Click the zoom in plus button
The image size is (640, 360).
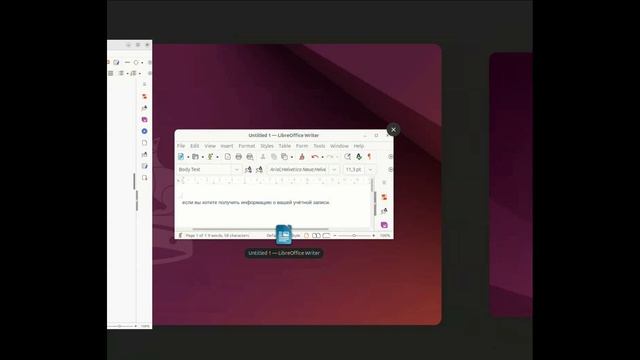pos(373,236)
